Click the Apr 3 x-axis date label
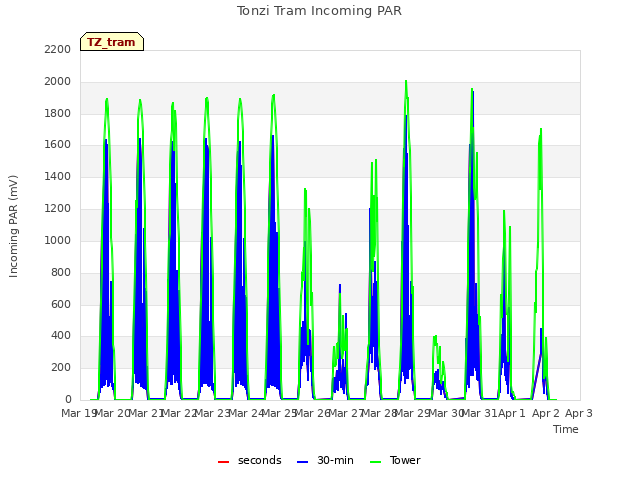This screenshot has width=640, height=480. coord(579,413)
